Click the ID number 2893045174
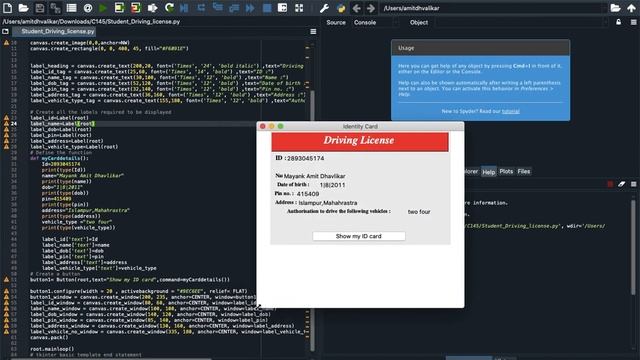Viewport: 640px width, 360px height. 305,158
